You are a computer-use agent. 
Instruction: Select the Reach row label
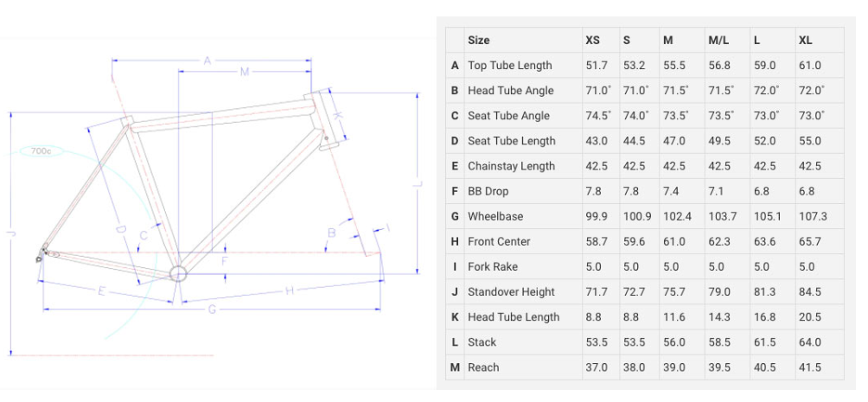pos(483,367)
